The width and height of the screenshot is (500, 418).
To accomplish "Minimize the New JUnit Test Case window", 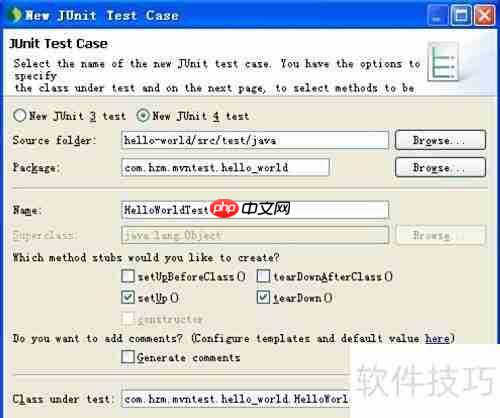I will (437, 15).
